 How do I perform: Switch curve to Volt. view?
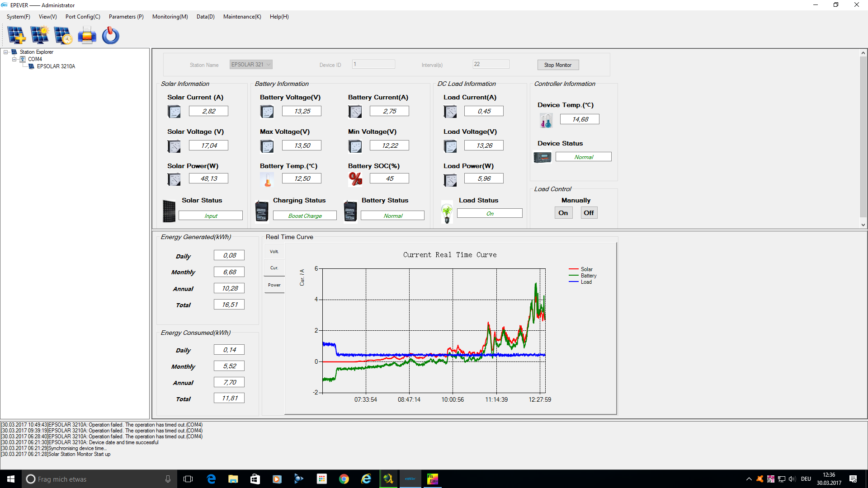click(274, 252)
